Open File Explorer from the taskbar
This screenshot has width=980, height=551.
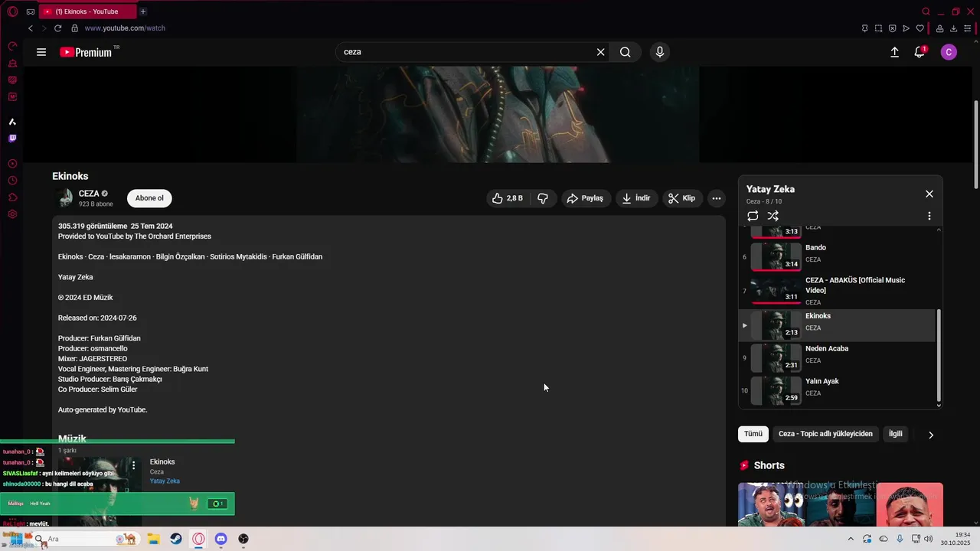click(153, 539)
